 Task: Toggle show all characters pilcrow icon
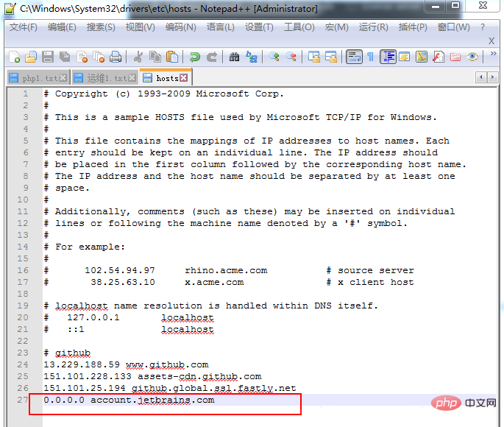[371, 57]
